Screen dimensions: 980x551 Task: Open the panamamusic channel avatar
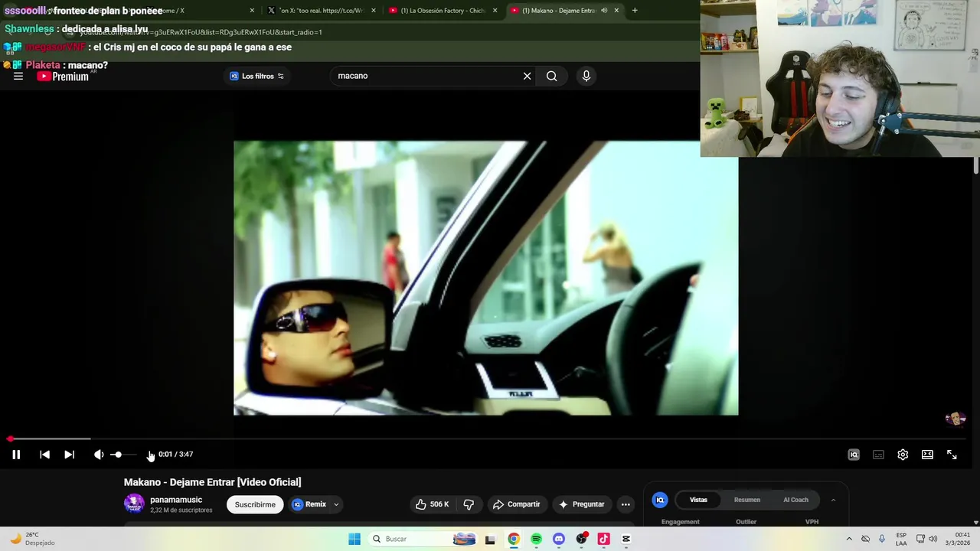click(134, 504)
